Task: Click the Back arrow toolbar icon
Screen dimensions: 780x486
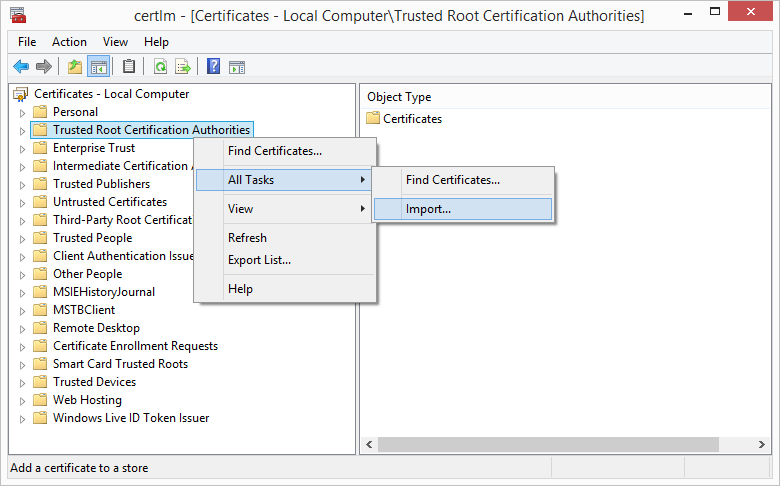Action: click(21, 67)
